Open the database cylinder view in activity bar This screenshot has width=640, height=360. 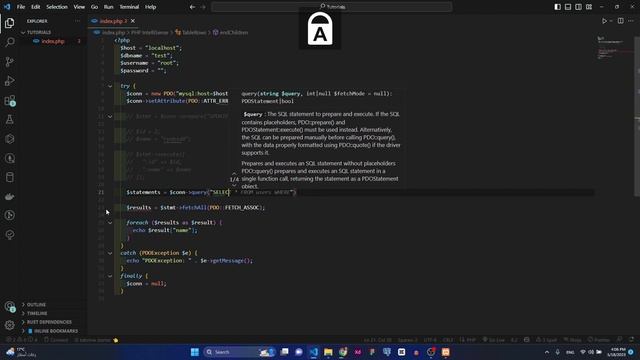(x=9, y=177)
